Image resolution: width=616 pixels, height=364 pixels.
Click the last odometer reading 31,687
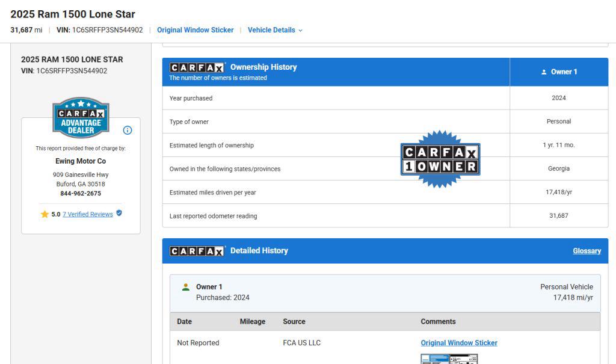point(559,216)
